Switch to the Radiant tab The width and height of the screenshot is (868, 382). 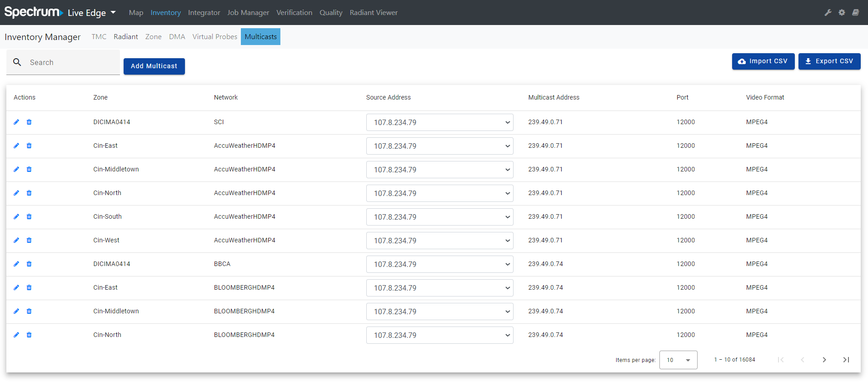[x=126, y=37]
